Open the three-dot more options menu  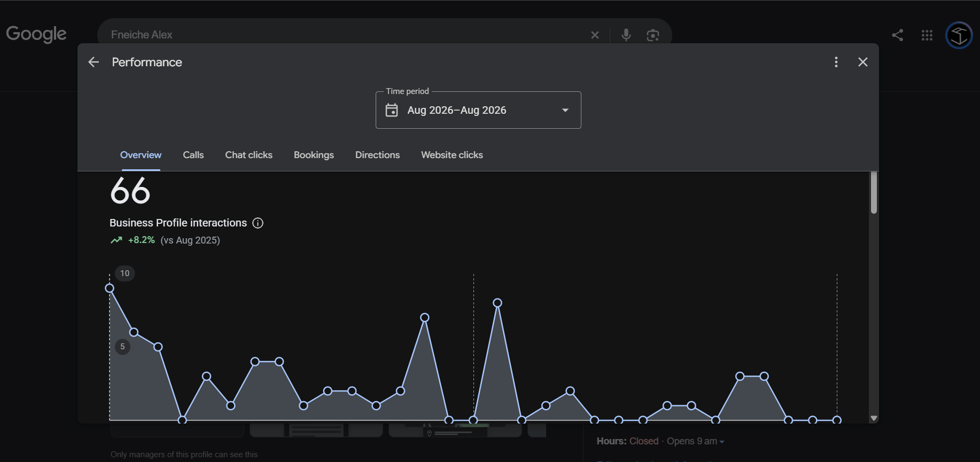[836, 62]
